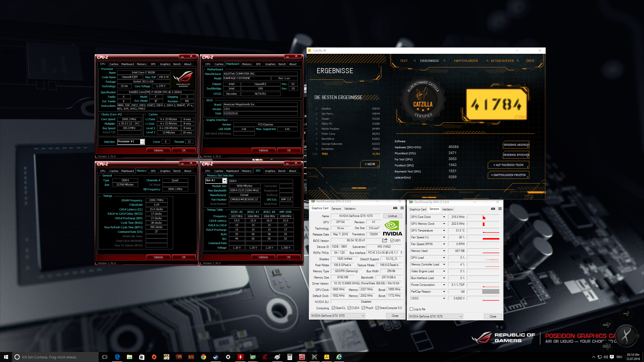Open EMPFEHLUNGEN tab in Catzilla

(466, 61)
